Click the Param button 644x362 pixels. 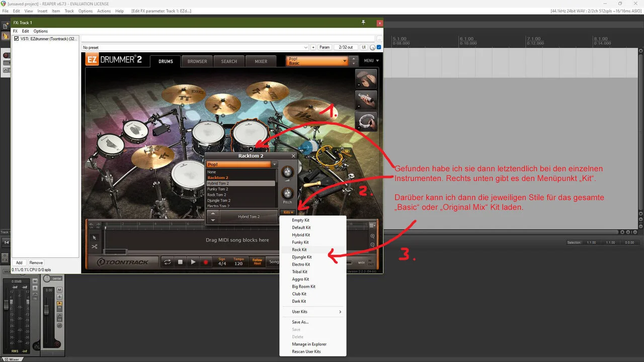pos(325,47)
